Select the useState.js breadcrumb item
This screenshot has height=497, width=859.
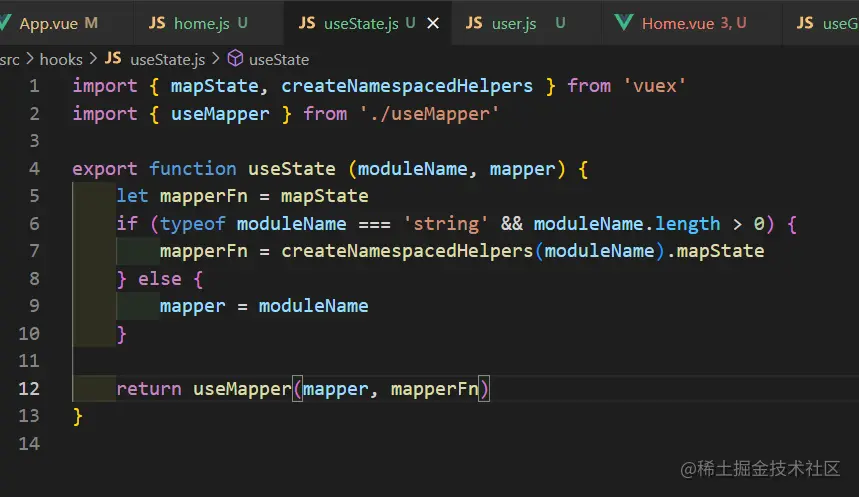click(168, 59)
